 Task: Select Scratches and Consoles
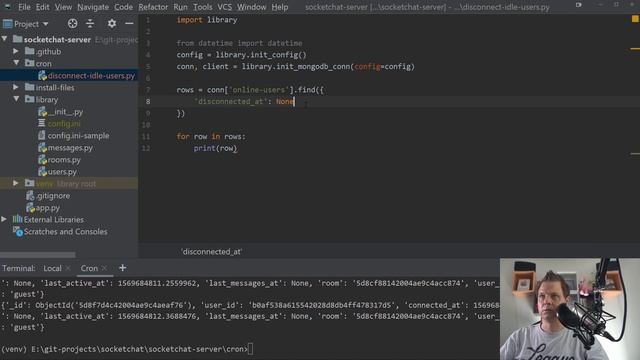(x=65, y=231)
